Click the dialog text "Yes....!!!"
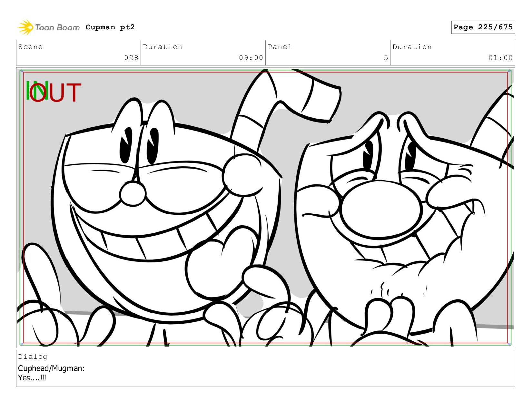This screenshot has height=411, width=532. pyautogui.click(x=32, y=378)
